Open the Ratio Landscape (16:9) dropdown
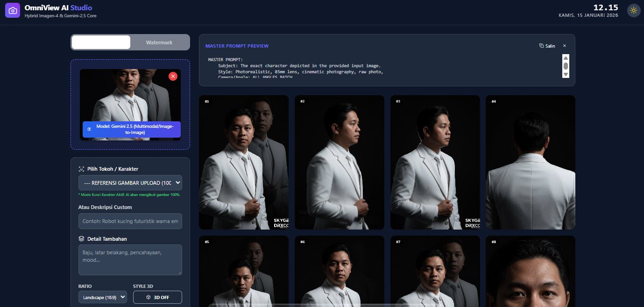 click(x=103, y=297)
